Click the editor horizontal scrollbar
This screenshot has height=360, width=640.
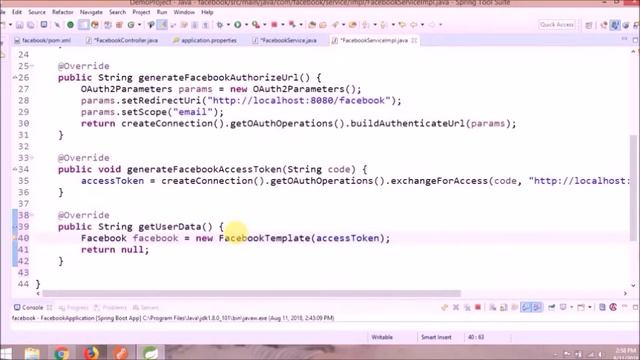[251, 293]
